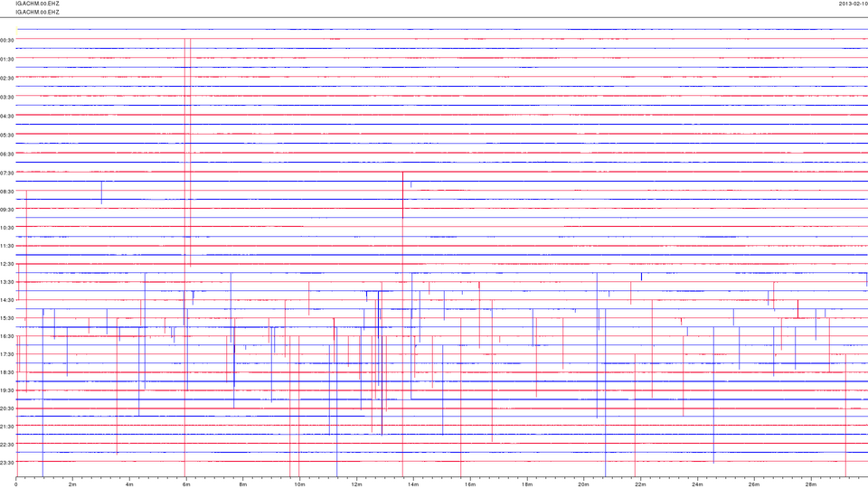Select the 15:30 time label

coord(7,319)
